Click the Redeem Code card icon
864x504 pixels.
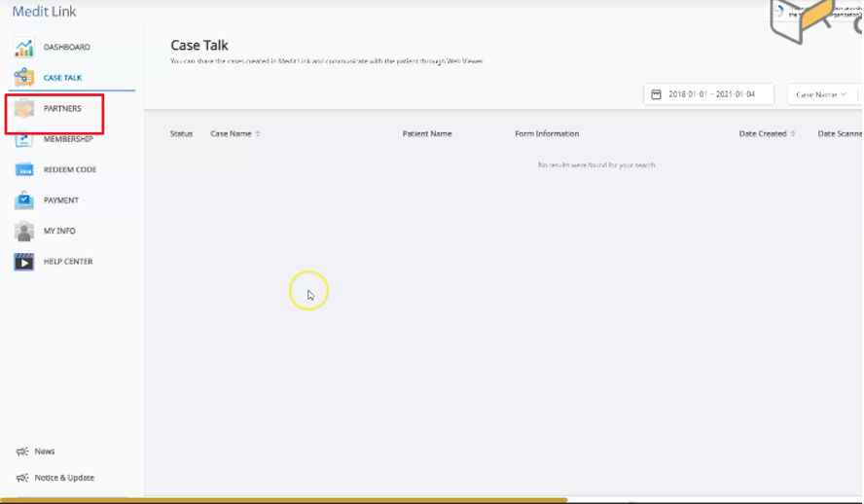click(23, 170)
